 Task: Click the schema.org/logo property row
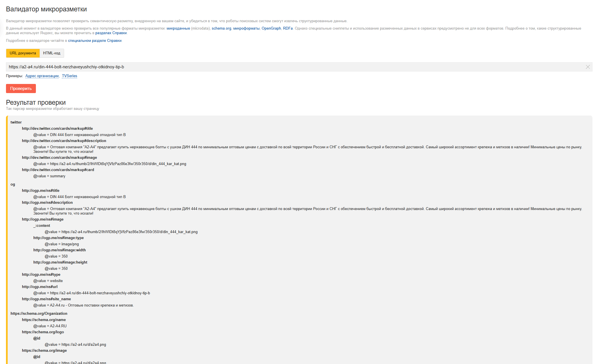click(43, 332)
